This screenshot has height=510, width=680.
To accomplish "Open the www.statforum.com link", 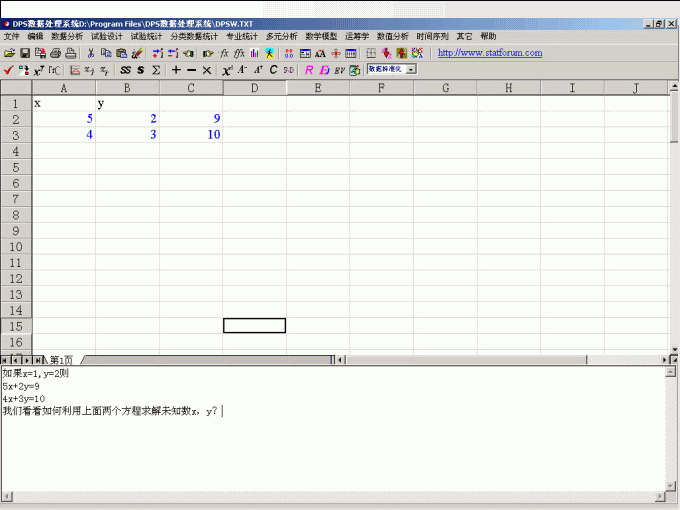I will (x=490, y=53).
